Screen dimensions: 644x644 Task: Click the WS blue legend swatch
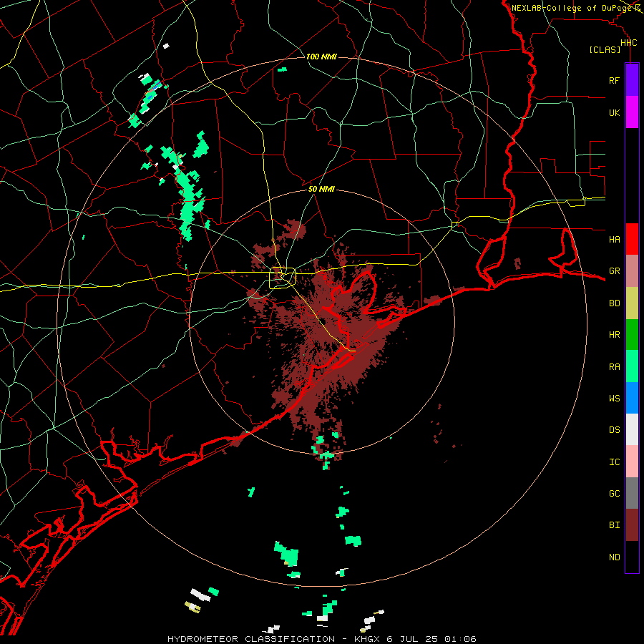click(x=632, y=398)
